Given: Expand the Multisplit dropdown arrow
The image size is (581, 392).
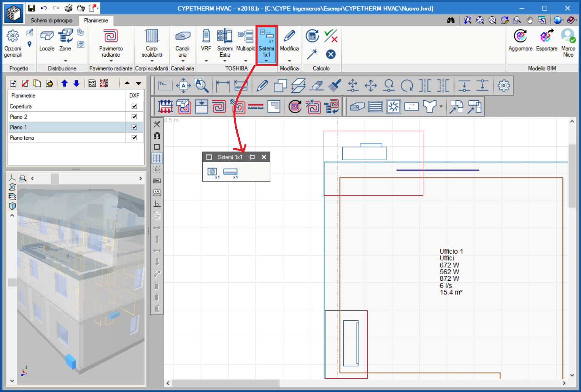Looking at the screenshot, I should point(246,61).
